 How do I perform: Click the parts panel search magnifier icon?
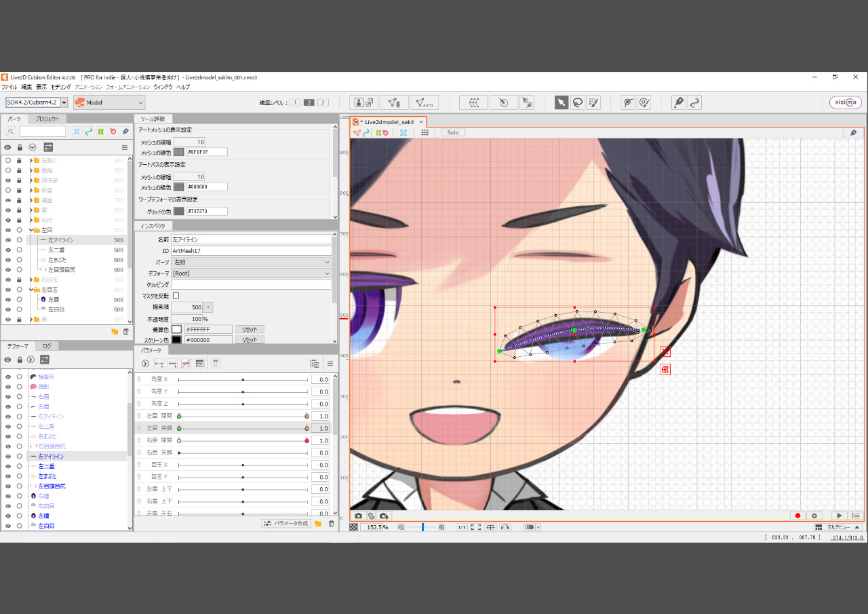[10, 132]
